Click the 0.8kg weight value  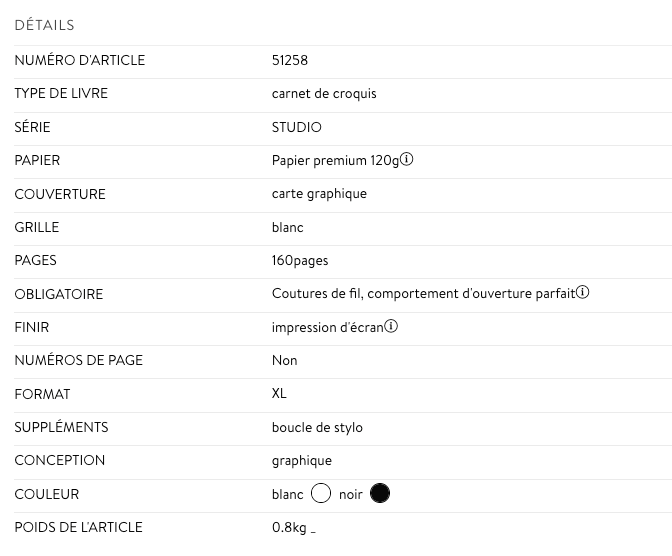coord(289,527)
